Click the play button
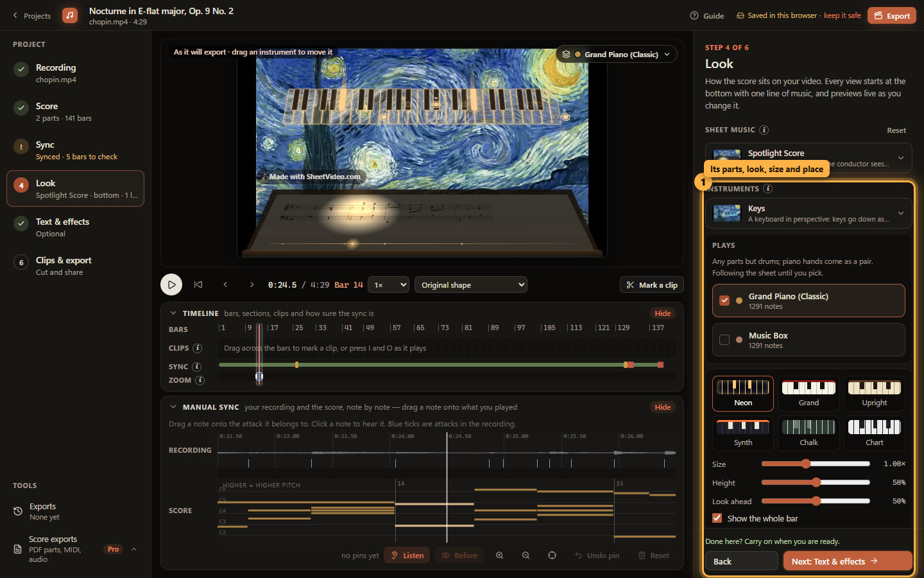Screen dimensions: 924x578 (171, 285)
